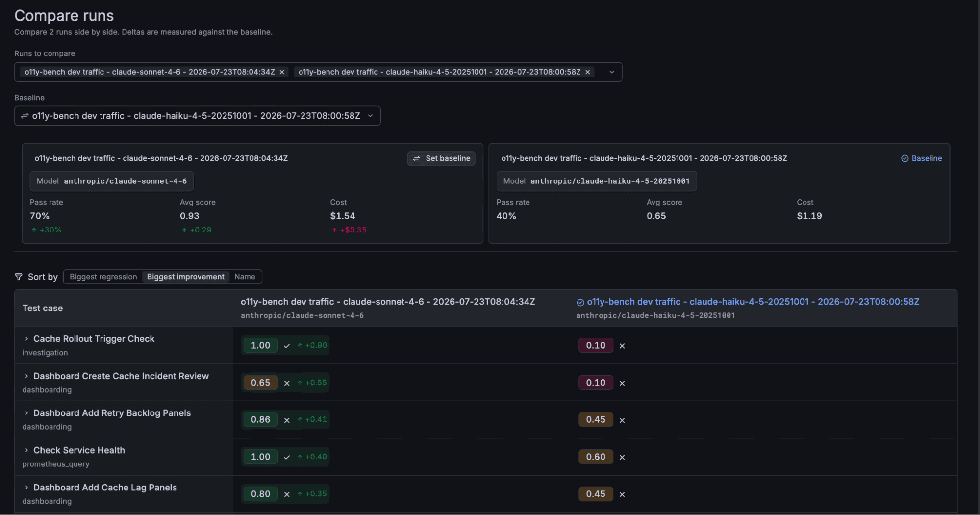Click sonnet score 1.00 for Cache Rollout Trigger Check
This screenshot has width=980, height=515.
pyautogui.click(x=260, y=345)
